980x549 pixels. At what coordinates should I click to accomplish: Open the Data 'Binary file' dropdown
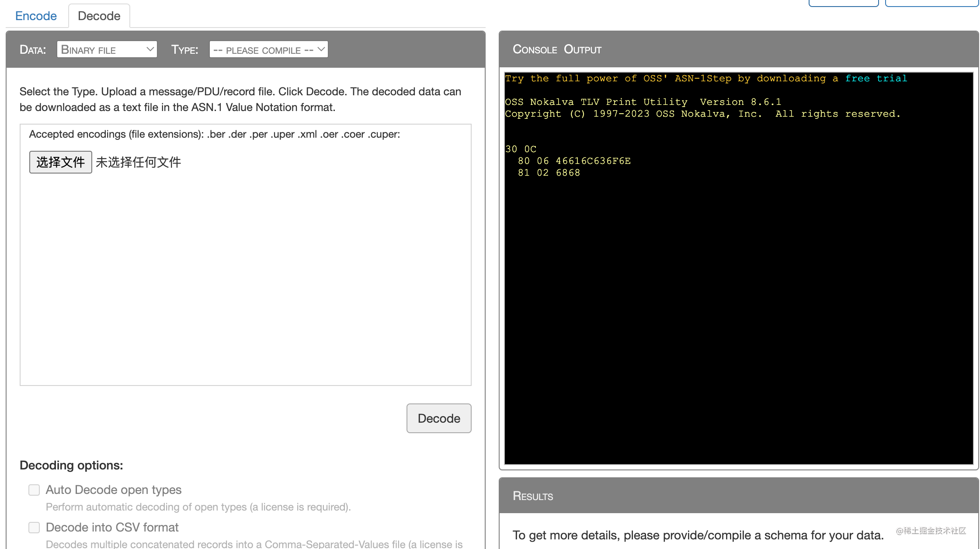107,49
